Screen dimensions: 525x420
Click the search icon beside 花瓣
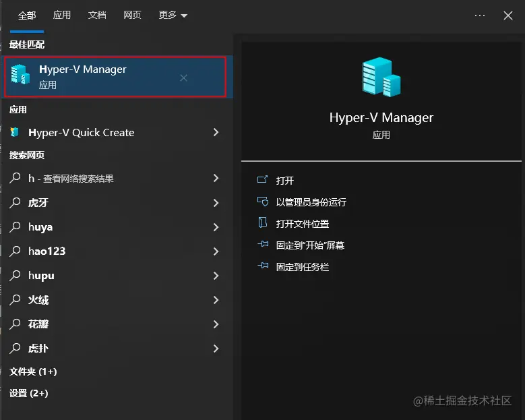(15, 324)
